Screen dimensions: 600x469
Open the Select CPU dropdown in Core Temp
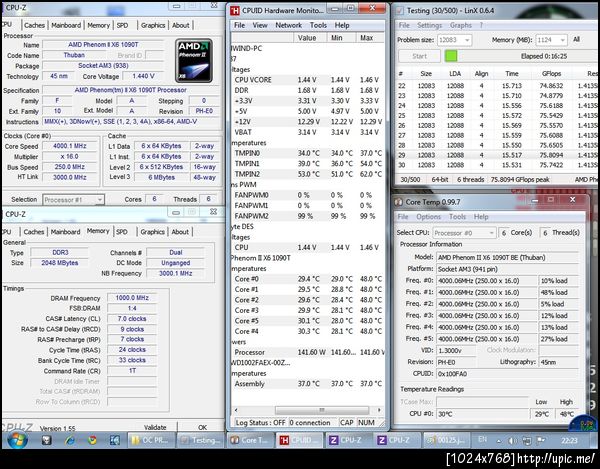click(465, 233)
